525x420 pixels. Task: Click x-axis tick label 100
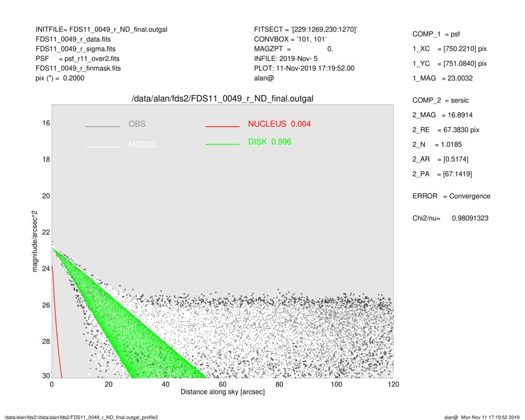336,384
